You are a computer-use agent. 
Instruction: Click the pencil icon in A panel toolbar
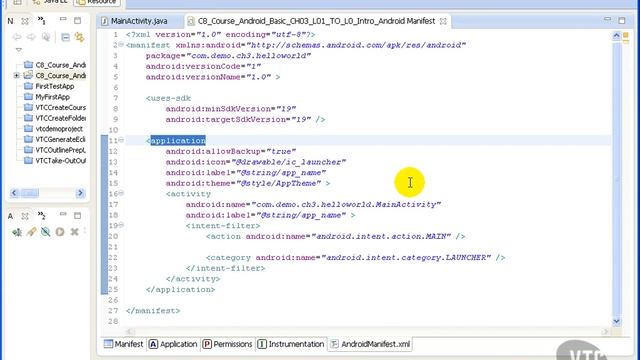pos(31,232)
